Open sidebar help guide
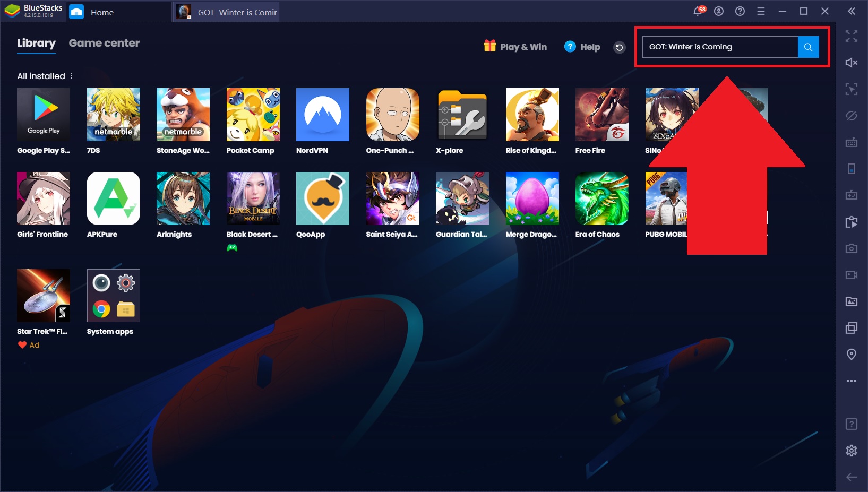The image size is (868, 492). tap(852, 424)
